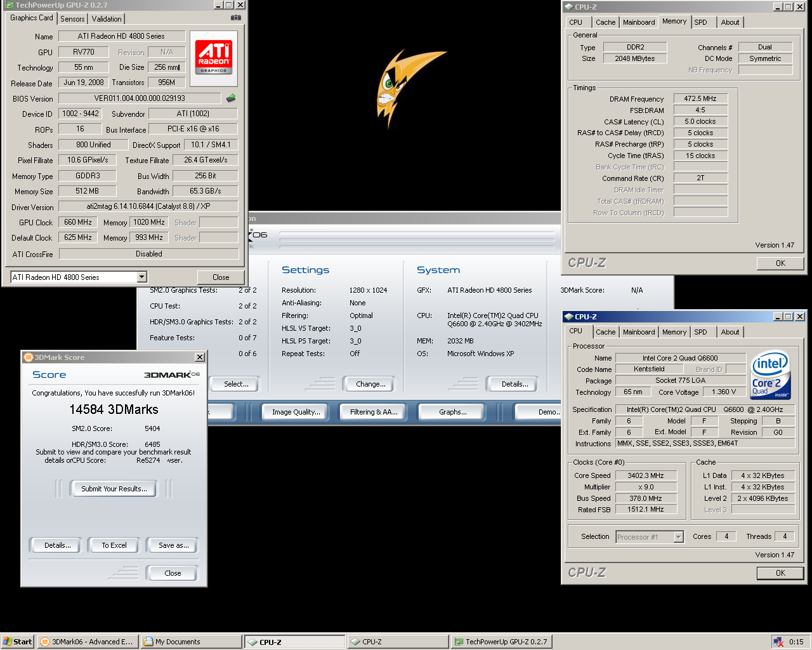Click the 3DMark Score window title icon
Image resolution: width=812 pixels, height=650 pixels.
click(28, 357)
